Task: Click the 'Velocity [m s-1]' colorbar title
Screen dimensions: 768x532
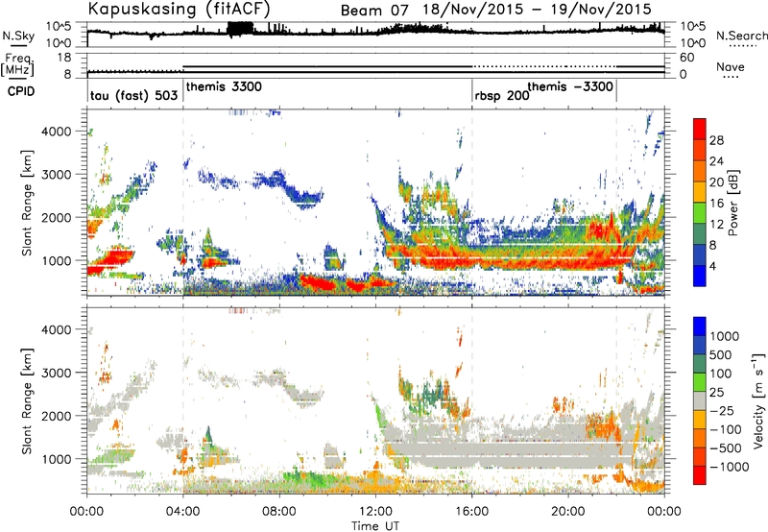Action: coord(758,400)
